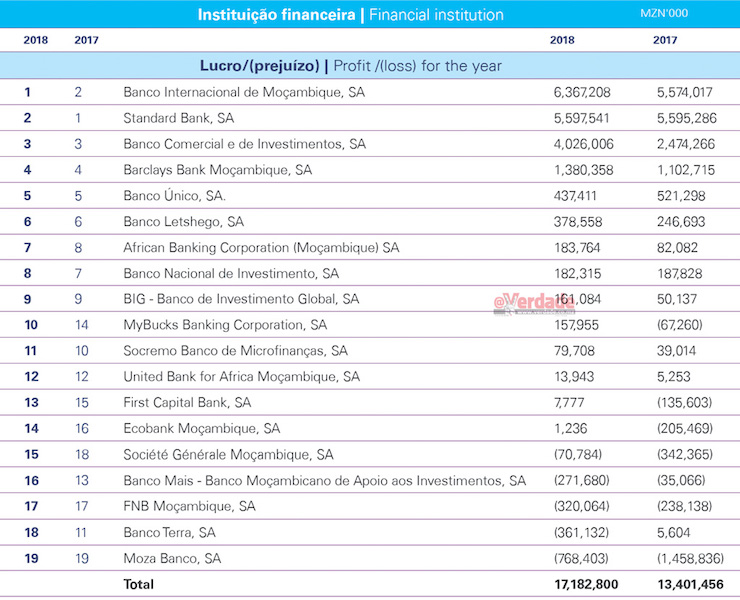Click the value 5,595,286
Screen dimensions: 740x600
tap(687, 118)
